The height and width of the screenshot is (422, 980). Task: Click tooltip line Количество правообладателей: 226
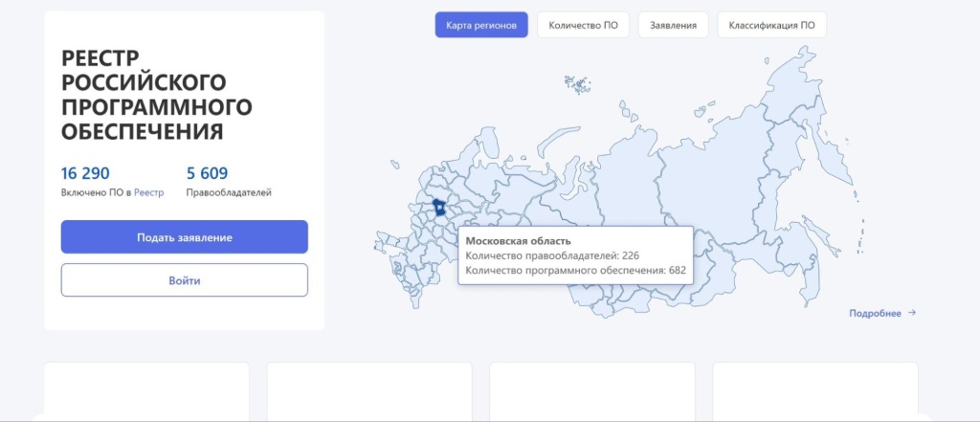point(552,255)
